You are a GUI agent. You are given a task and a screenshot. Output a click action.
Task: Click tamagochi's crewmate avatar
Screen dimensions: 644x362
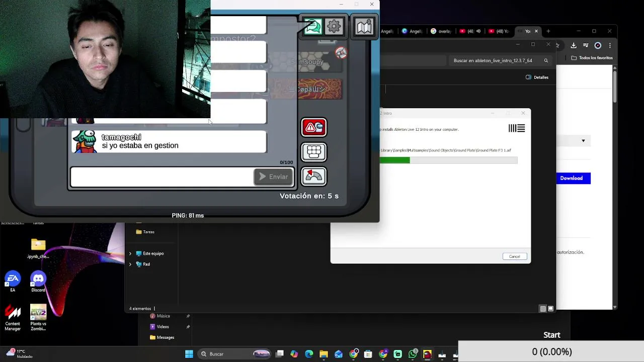84,142
